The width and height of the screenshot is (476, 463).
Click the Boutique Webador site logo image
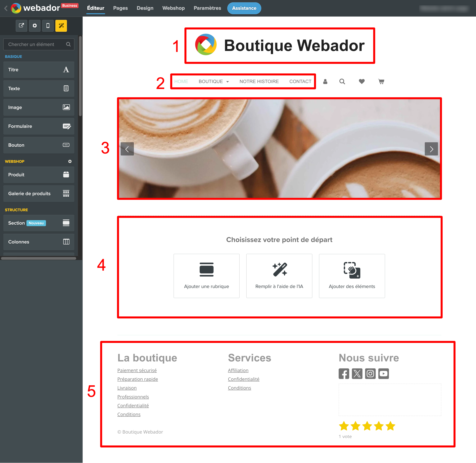pos(206,44)
